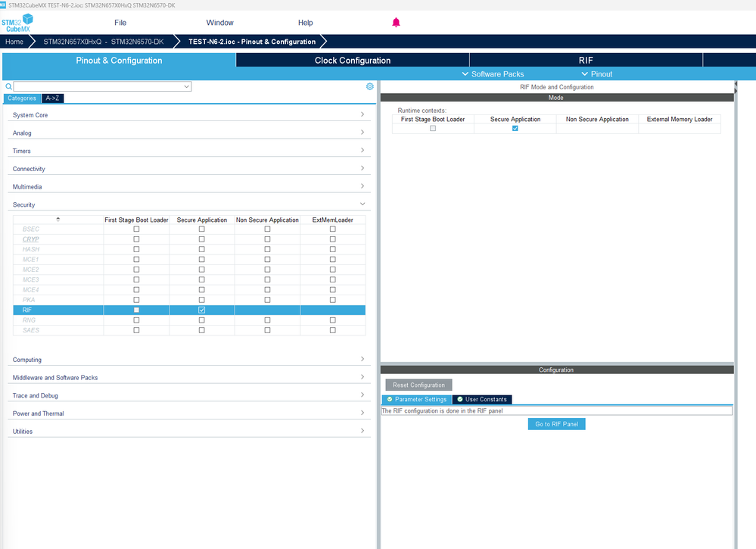Expand the Computing category
This screenshot has width=756, height=549.
189,360
